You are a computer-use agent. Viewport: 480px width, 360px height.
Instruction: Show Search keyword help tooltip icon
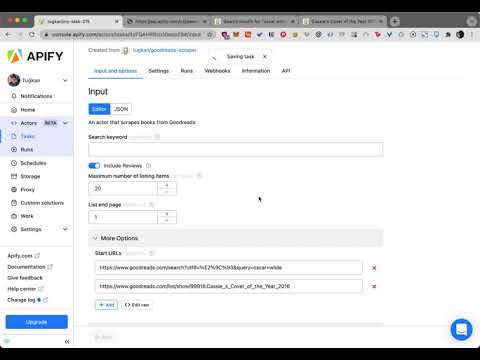(x=157, y=137)
